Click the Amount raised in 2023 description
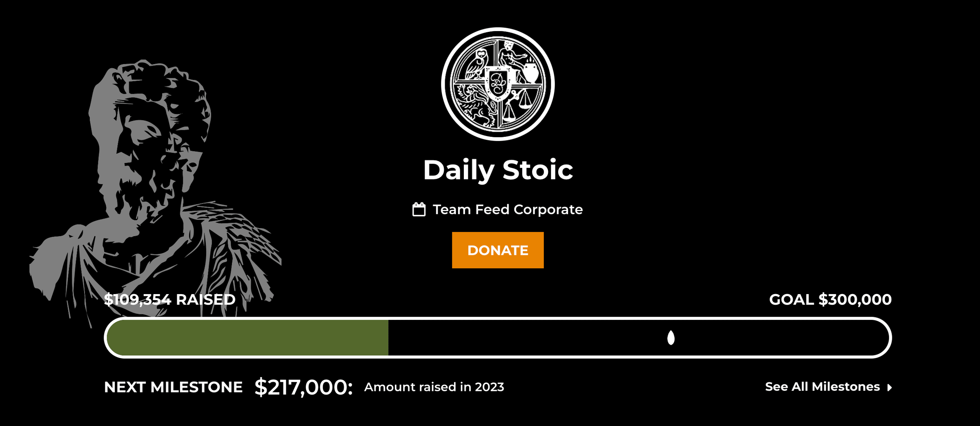The image size is (980, 426). tap(434, 387)
